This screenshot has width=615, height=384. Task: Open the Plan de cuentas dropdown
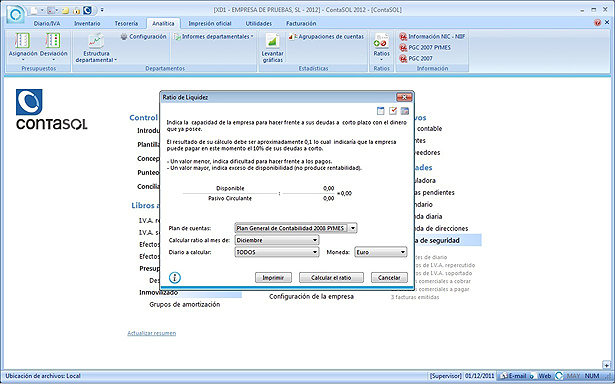click(353, 228)
